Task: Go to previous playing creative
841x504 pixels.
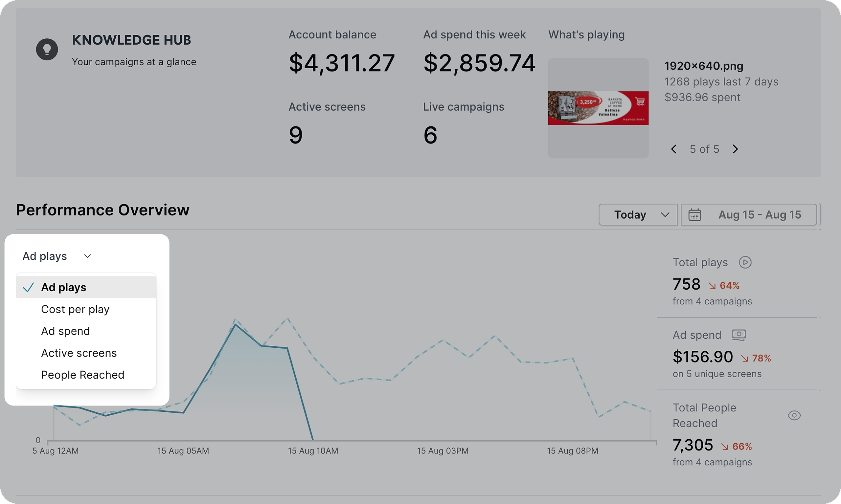Action: (x=674, y=149)
